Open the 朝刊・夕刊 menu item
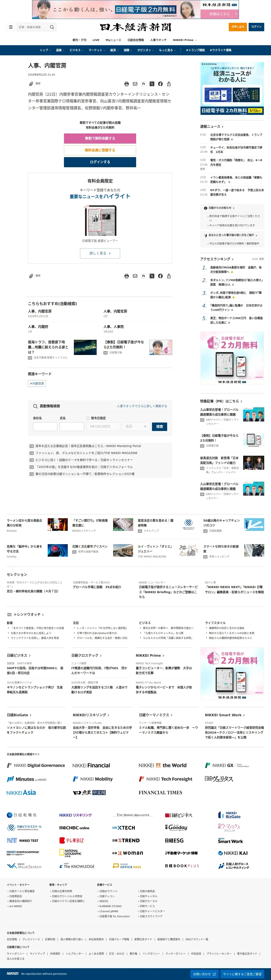This screenshot has width=271, height=980. [79, 40]
